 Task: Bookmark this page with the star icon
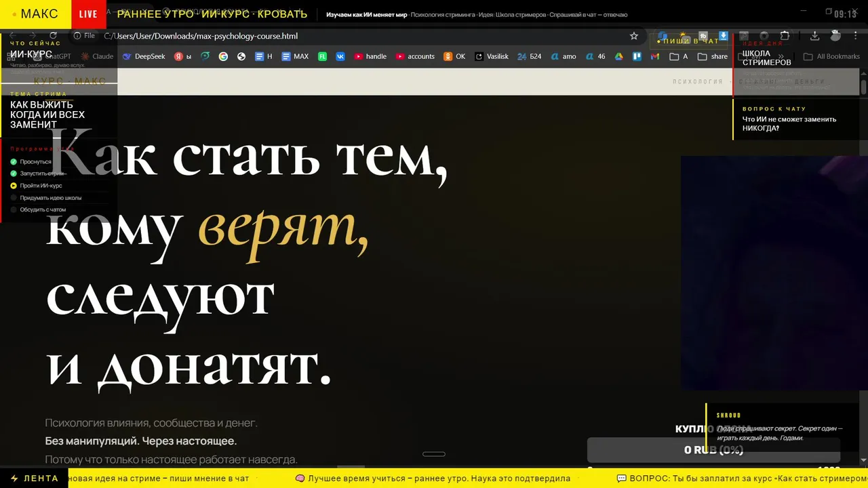[x=634, y=36]
